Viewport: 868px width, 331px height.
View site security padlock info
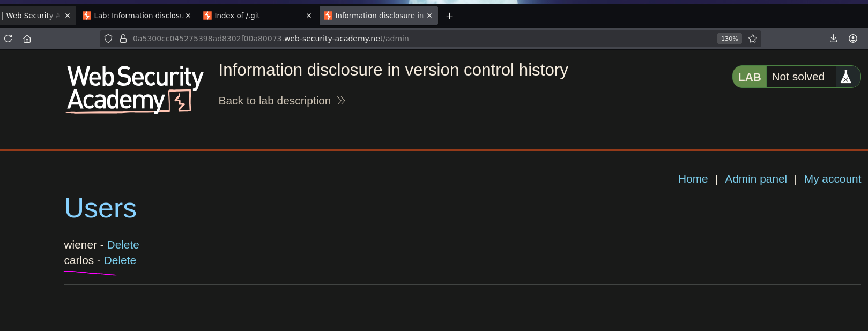coord(123,39)
